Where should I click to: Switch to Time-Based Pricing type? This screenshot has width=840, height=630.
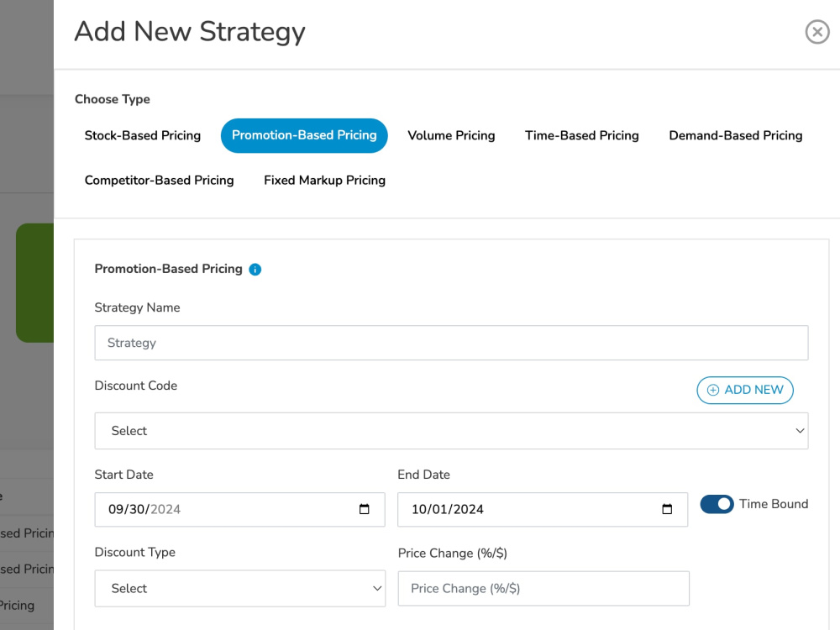[x=582, y=135]
